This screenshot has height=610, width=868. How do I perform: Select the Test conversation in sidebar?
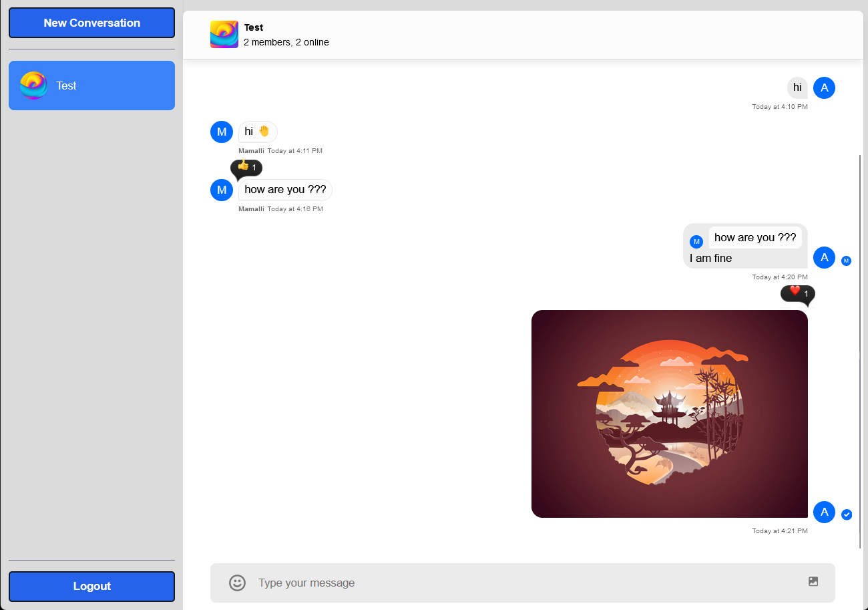coord(91,86)
